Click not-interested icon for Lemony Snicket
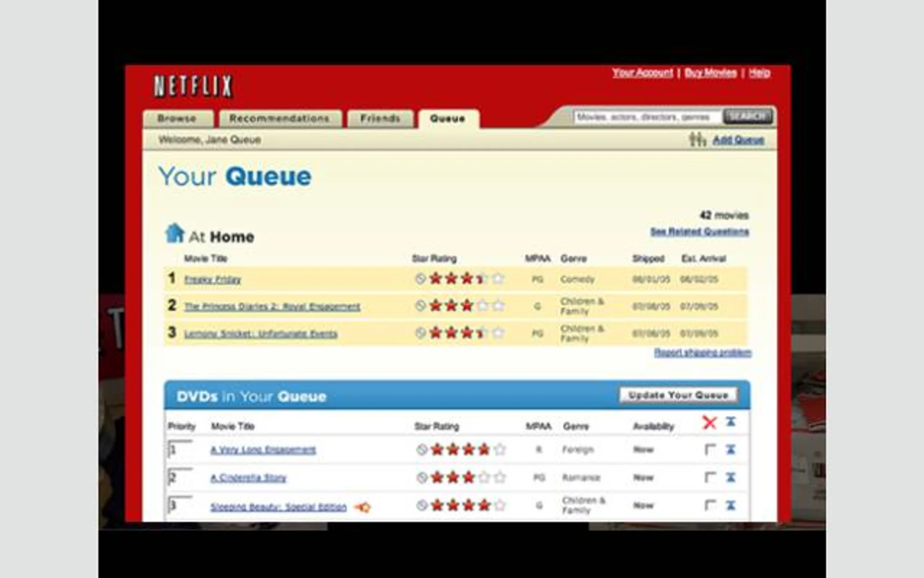 pos(420,333)
